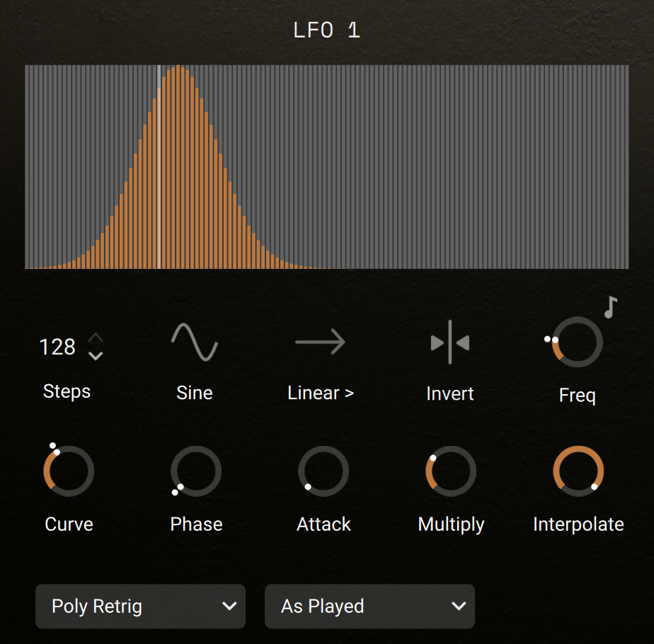Select the Phase label
This screenshot has width=654, height=644.
point(196,524)
